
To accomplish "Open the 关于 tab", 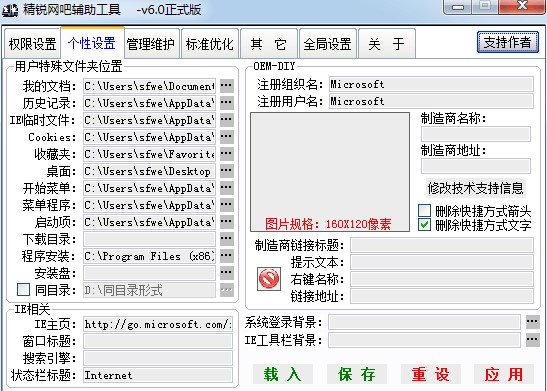I will 387,44.
